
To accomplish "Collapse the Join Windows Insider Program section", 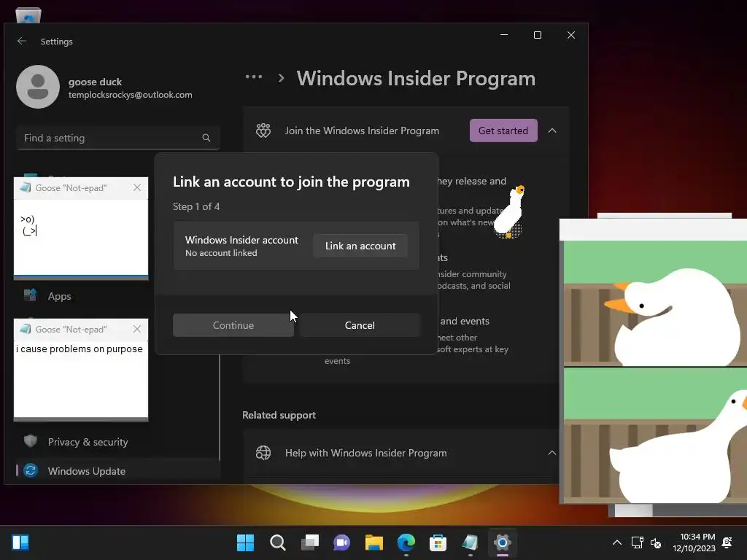I will [552, 131].
